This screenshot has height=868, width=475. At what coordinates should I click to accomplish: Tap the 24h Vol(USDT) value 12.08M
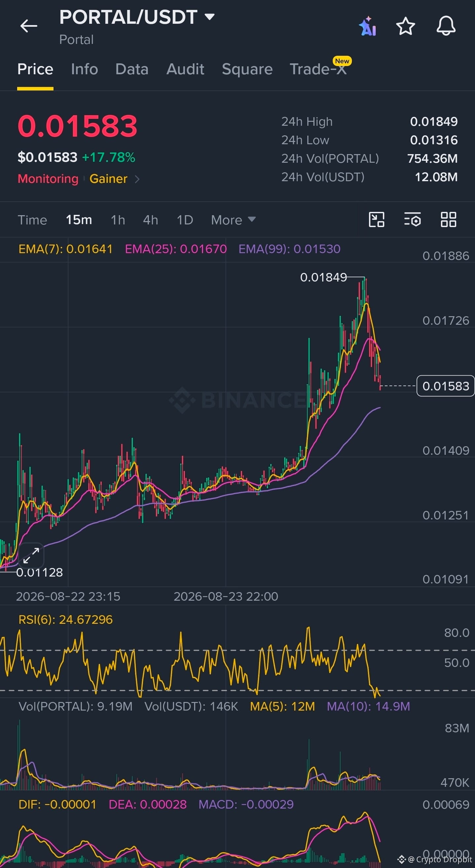[436, 177]
